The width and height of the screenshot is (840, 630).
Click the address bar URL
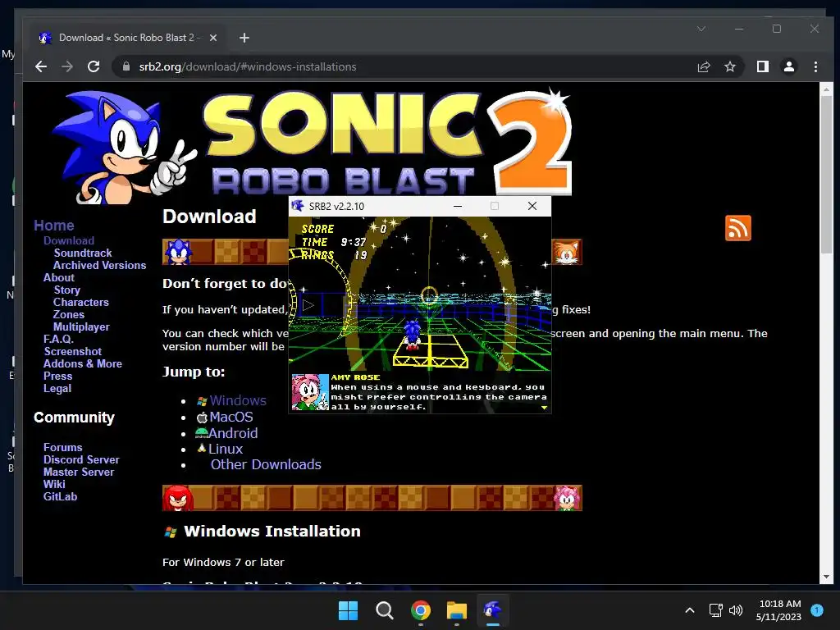click(248, 66)
